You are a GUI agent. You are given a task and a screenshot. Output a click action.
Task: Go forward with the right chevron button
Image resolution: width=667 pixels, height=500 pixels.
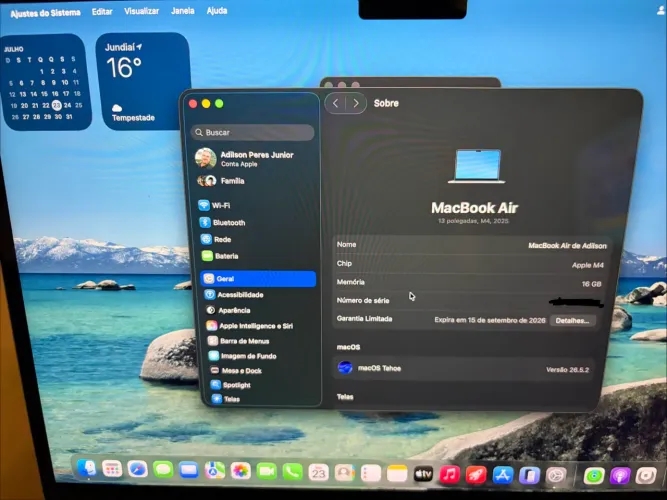[356, 103]
